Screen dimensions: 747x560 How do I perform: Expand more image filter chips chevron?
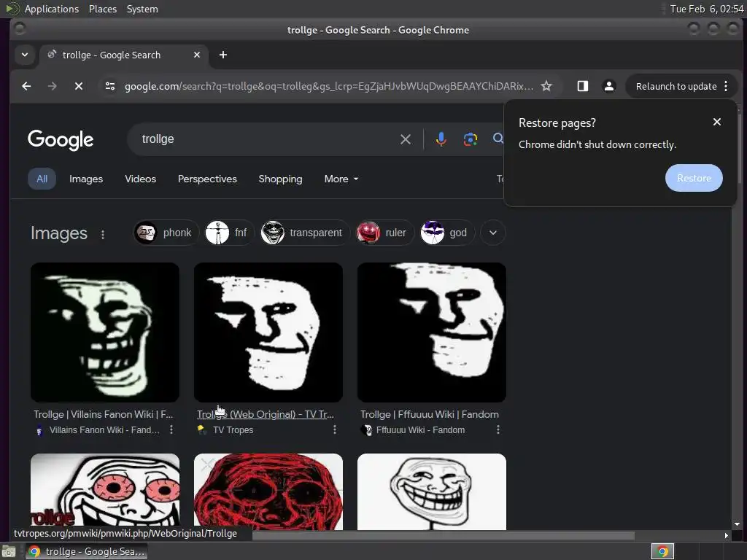(493, 233)
